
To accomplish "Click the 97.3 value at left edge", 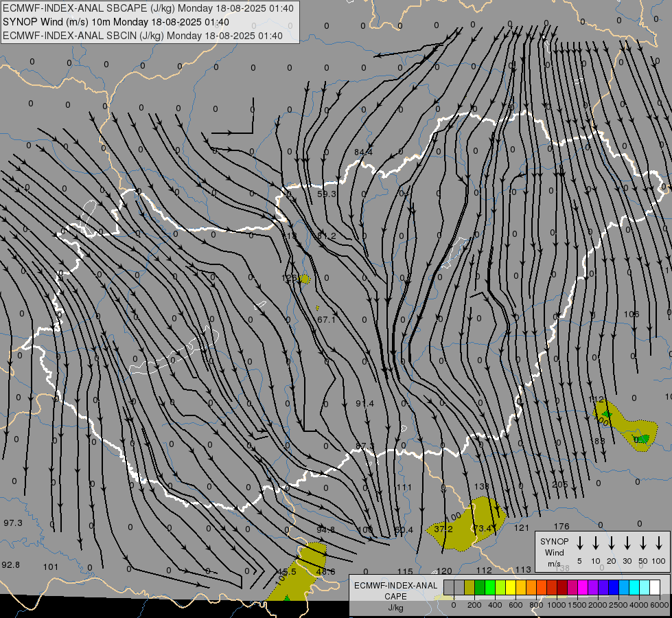I will pyautogui.click(x=13, y=523).
